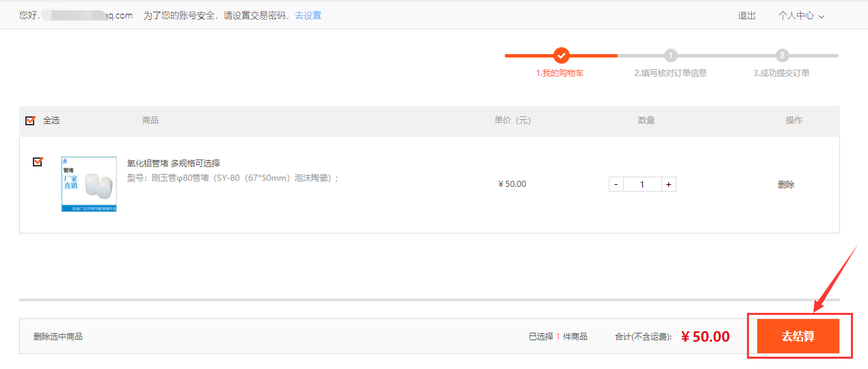
Task: Click the 我的购物车 step label
Action: [560, 73]
